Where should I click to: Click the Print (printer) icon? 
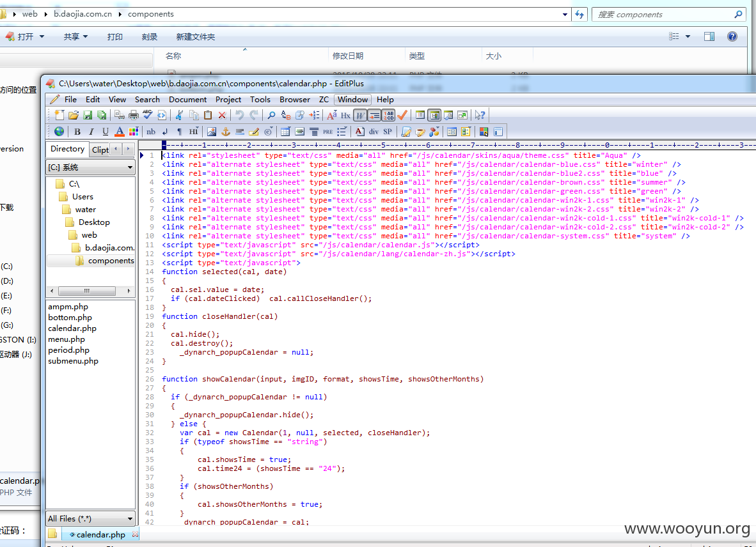pos(134,115)
